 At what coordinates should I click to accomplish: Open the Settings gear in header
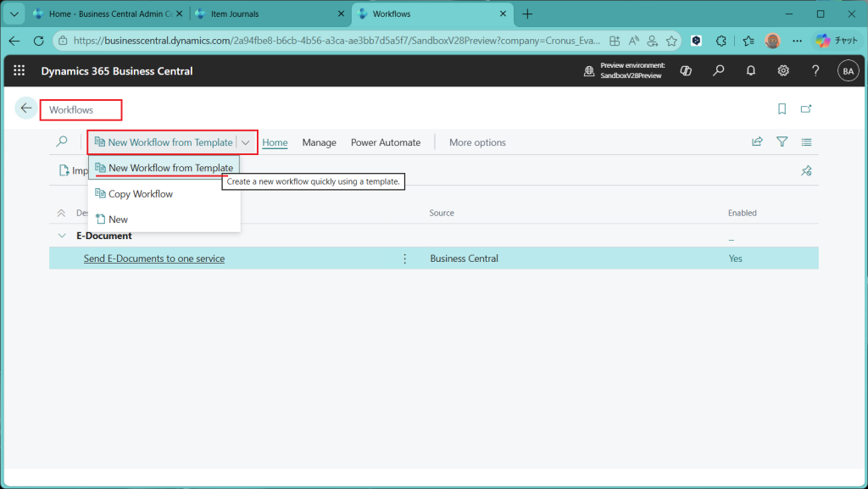coord(783,71)
